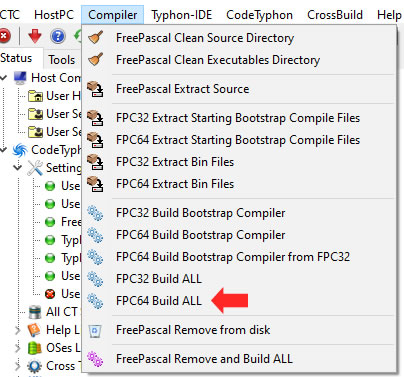
Task: Click the recycle bin icon for Remove from disk
Action: [x=95, y=331]
